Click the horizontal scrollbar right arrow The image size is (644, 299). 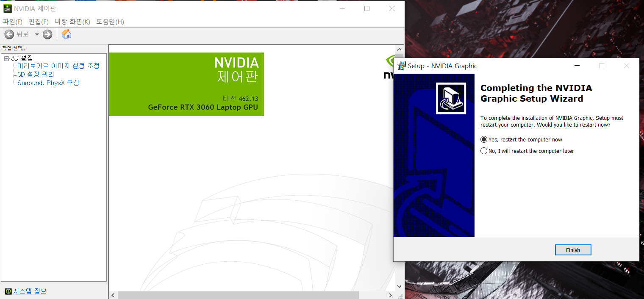pos(391,295)
